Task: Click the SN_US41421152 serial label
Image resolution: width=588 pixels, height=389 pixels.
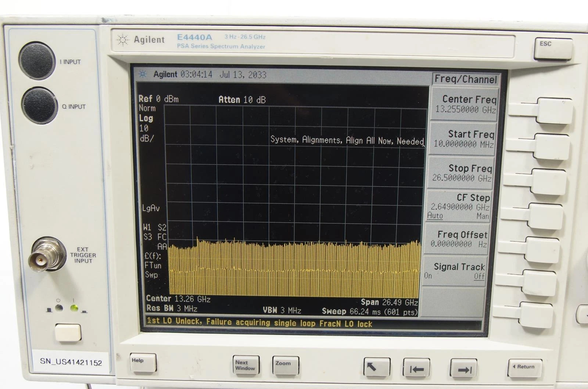Action: point(71,362)
